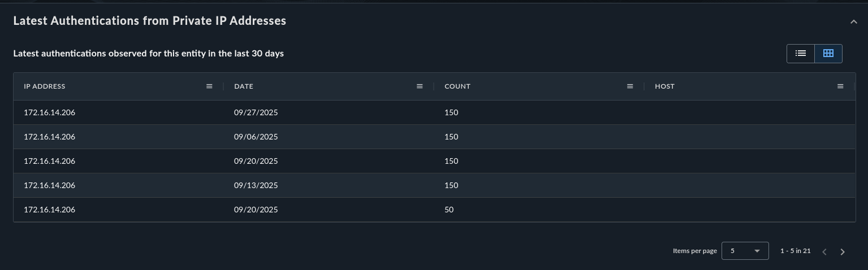Open Date column menu icon
The image size is (868, 270).
pos(420,86)
